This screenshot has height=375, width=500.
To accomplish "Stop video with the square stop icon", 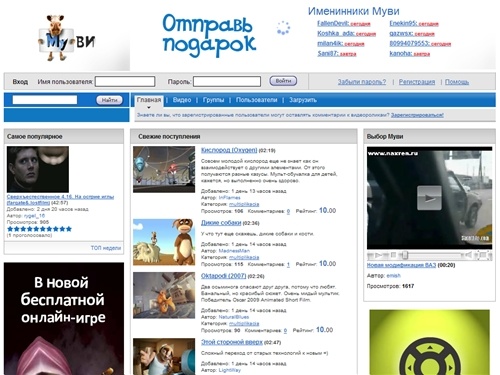I will click(393, 255).
